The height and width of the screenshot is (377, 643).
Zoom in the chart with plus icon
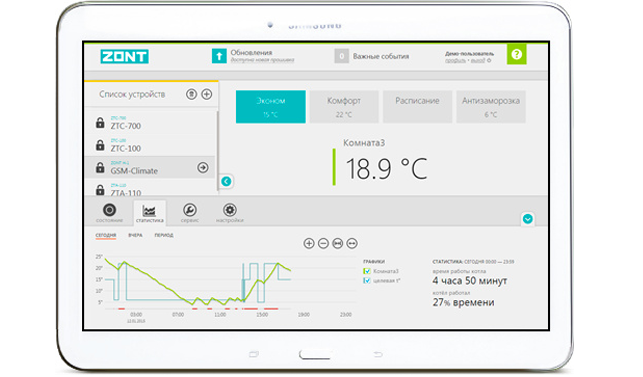pos(309,244)
